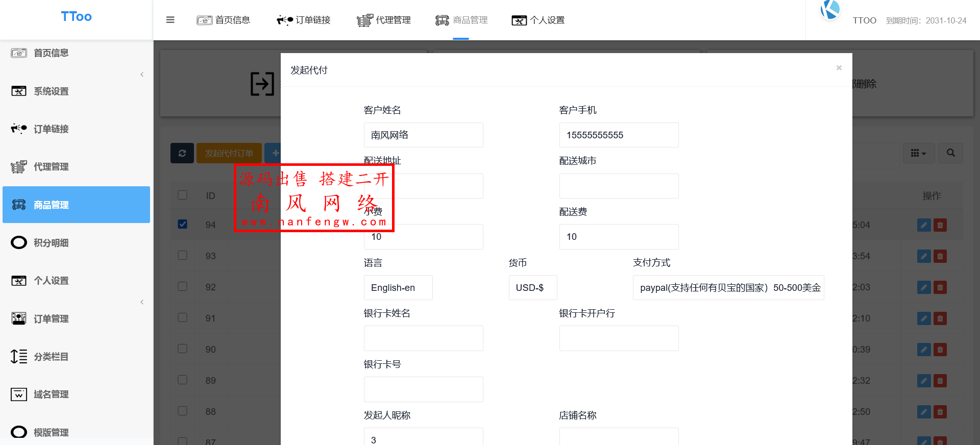Open the 语言 English-en dropdown
Screen dimensions: 980x445
[398, 288]
